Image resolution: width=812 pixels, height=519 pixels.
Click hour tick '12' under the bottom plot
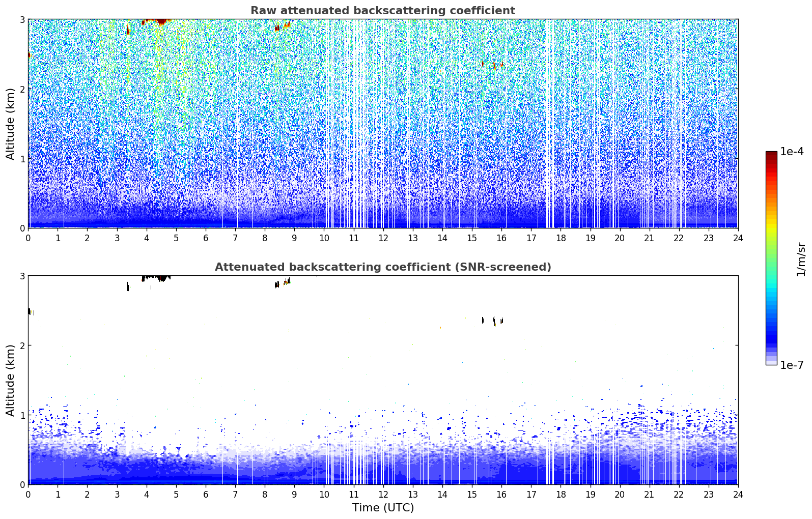click(x=383, y=494)
